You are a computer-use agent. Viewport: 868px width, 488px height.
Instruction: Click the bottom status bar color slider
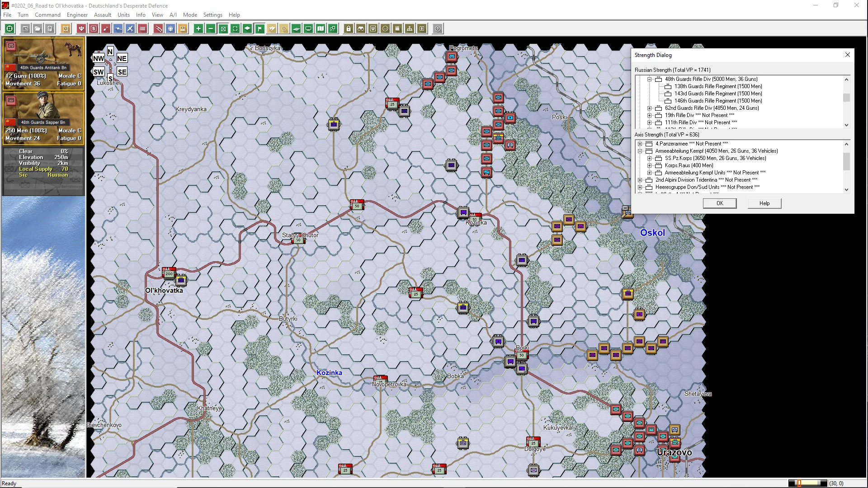click(807, 483)
